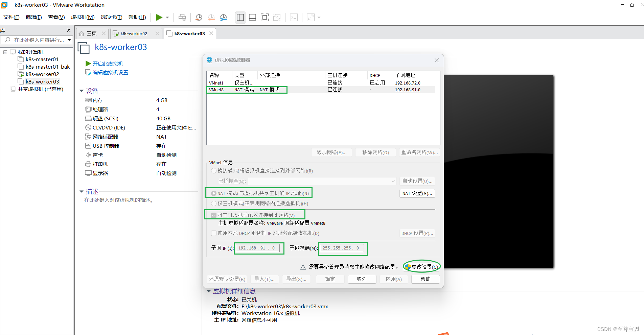The image size is (644, 335).
Task: Open the 编辑(E) menu
Action: [x=33, y=17]
